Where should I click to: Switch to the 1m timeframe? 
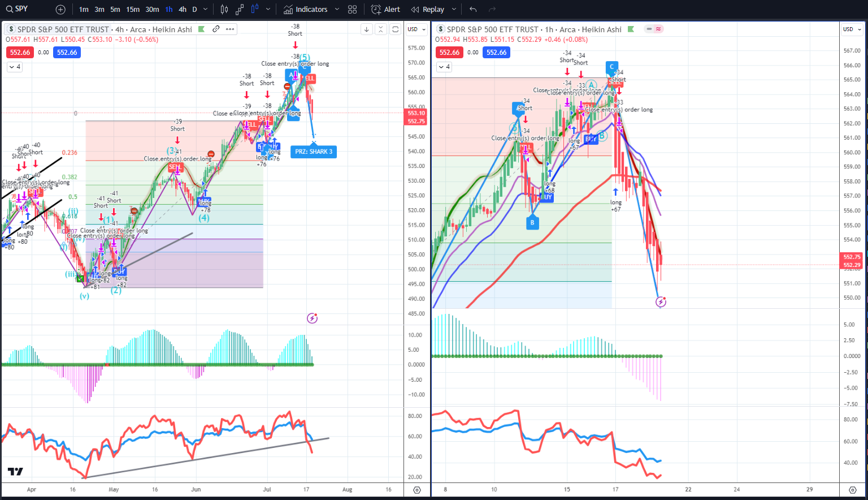(x=84, y=10)
